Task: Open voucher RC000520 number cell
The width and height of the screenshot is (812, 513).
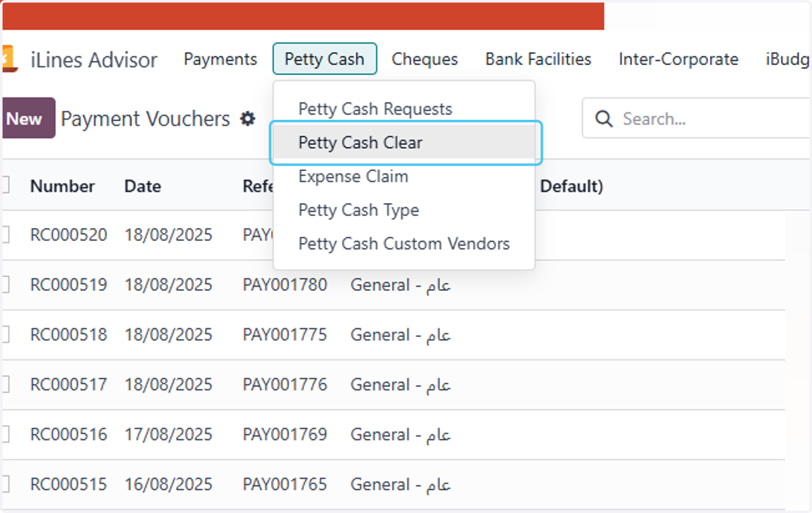Action: tap(69, 235)
